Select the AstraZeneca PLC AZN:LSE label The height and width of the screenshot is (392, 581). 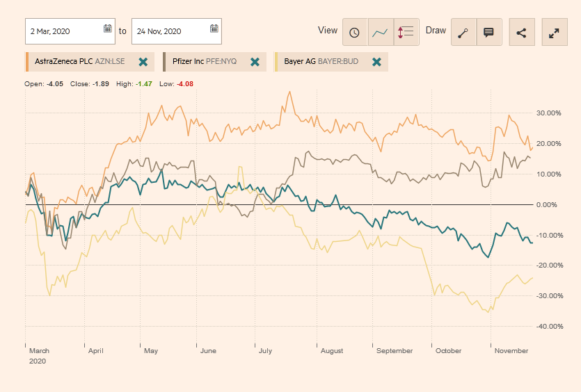80,62
